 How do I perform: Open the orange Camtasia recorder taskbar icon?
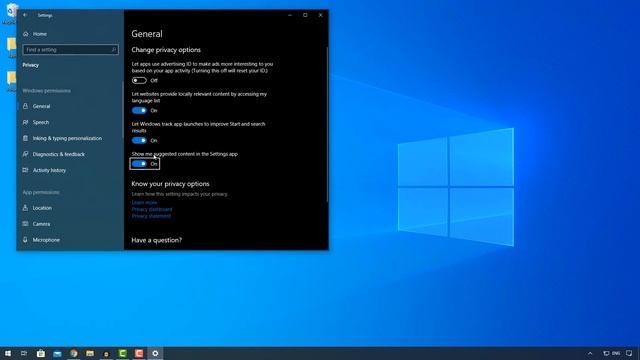coord(139,353)
